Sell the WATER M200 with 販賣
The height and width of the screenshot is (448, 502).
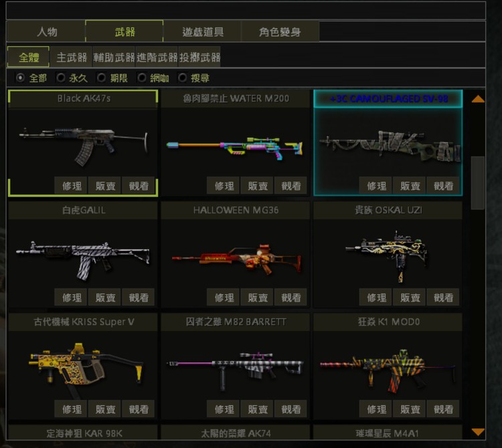257,185
